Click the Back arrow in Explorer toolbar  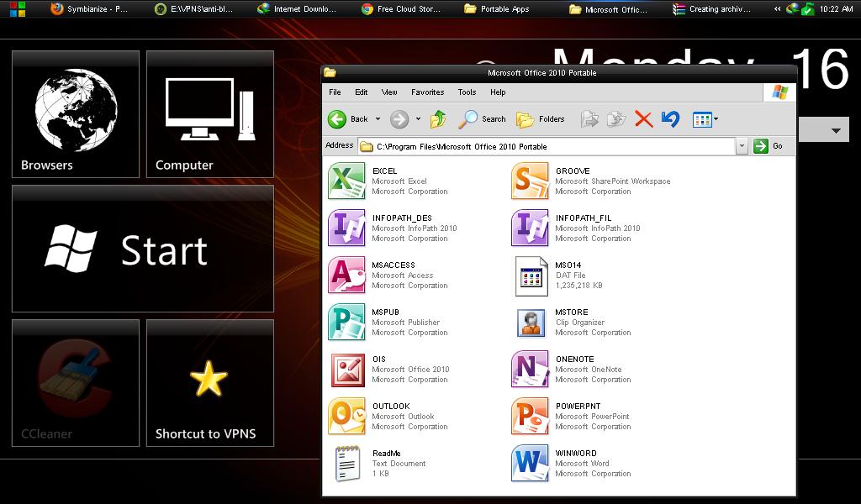[x=337, y=119]
